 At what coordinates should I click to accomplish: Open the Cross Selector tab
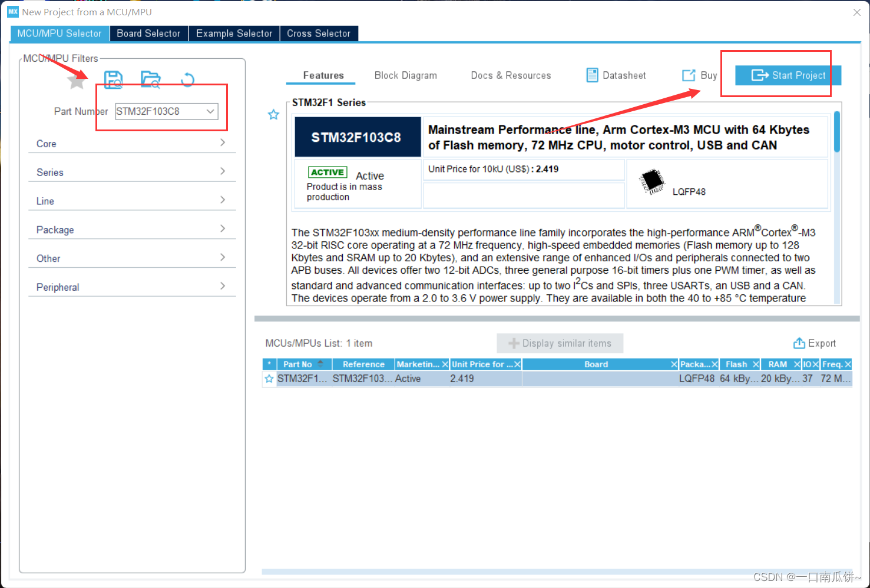pos(319,34)
